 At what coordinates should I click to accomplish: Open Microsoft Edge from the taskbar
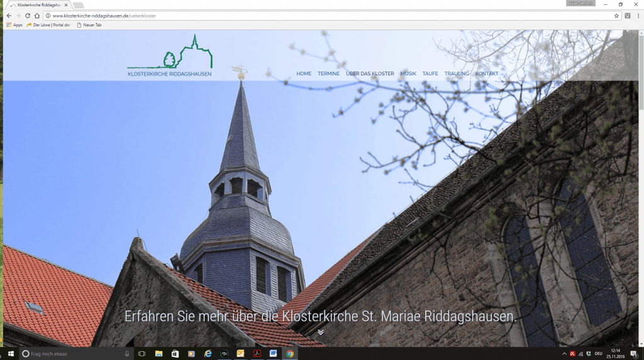coord(208,354)
